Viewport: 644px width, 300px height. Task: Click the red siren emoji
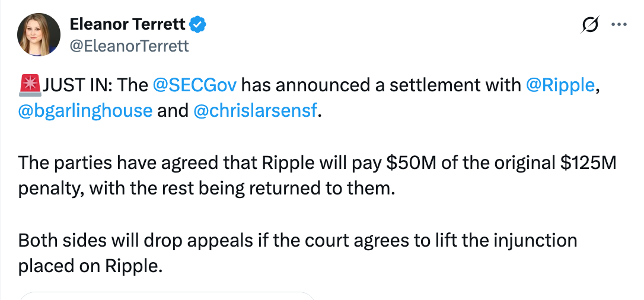point(30,85)
